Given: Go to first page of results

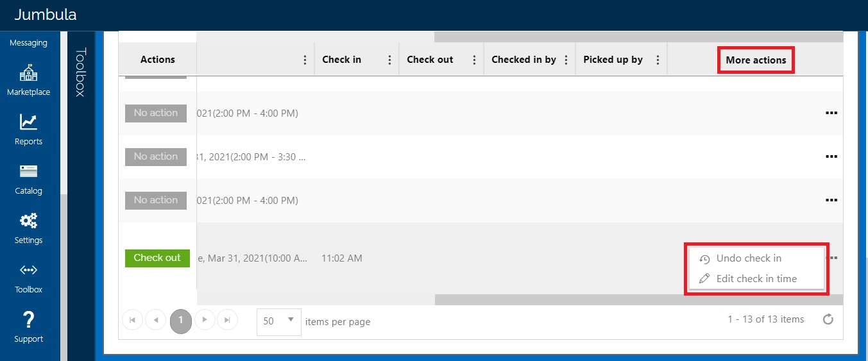Looking at the screenshot, I should point(132,320).
